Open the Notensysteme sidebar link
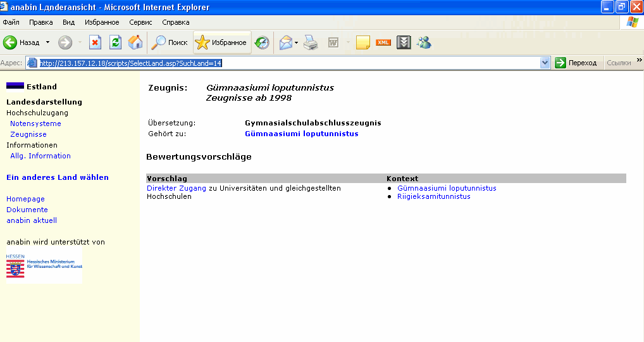Viewport: 644px width, 342px height. point(35,123)
